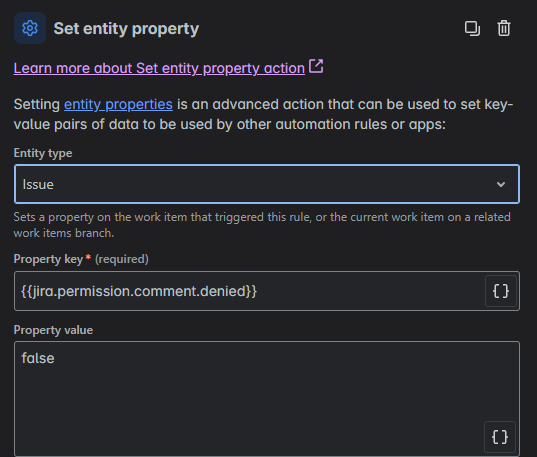Screen dimensions: 537x457
Task: Select the Issue value in the combo box
Action: point(38,185)
